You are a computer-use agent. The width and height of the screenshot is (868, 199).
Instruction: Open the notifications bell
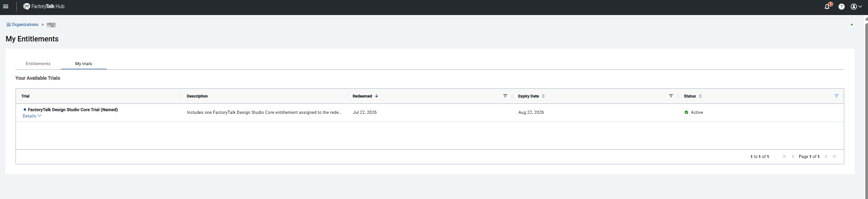click(x=827, y=6)
